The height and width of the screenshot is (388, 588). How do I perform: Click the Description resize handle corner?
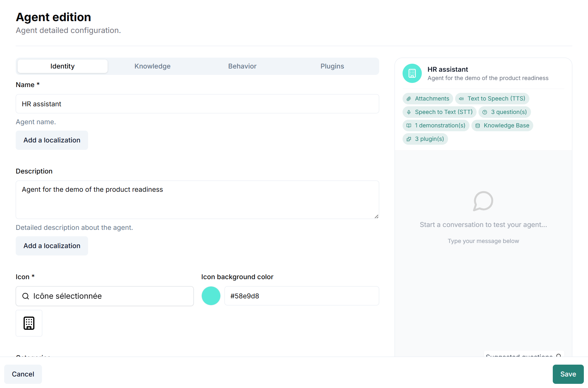pyautogui.click(x=376, y=216)
